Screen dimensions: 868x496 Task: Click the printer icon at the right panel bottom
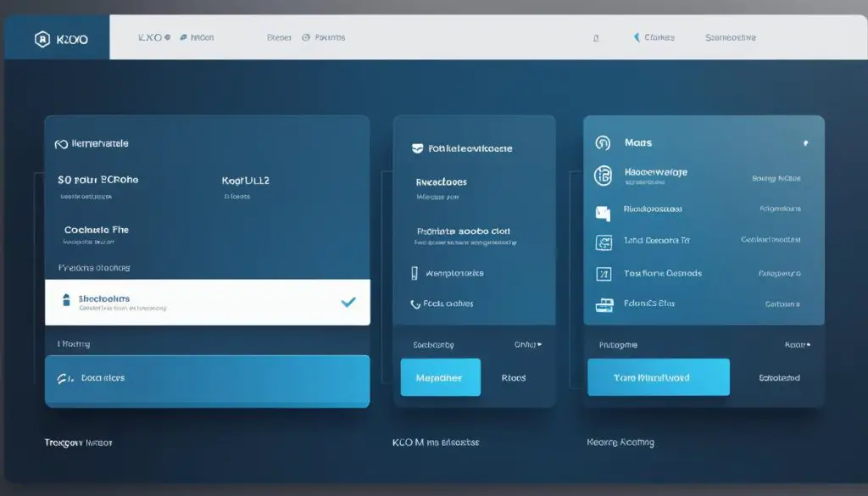tap(603, 304)
